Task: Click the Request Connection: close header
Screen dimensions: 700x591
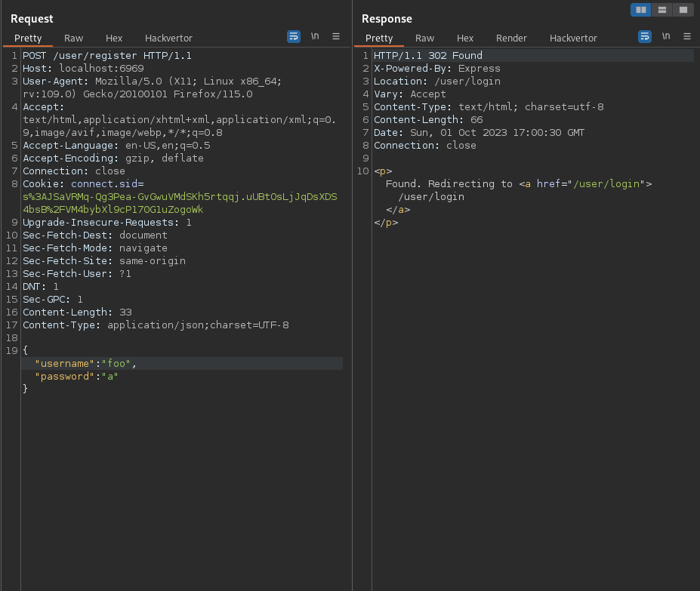Action: pos(74,171)
